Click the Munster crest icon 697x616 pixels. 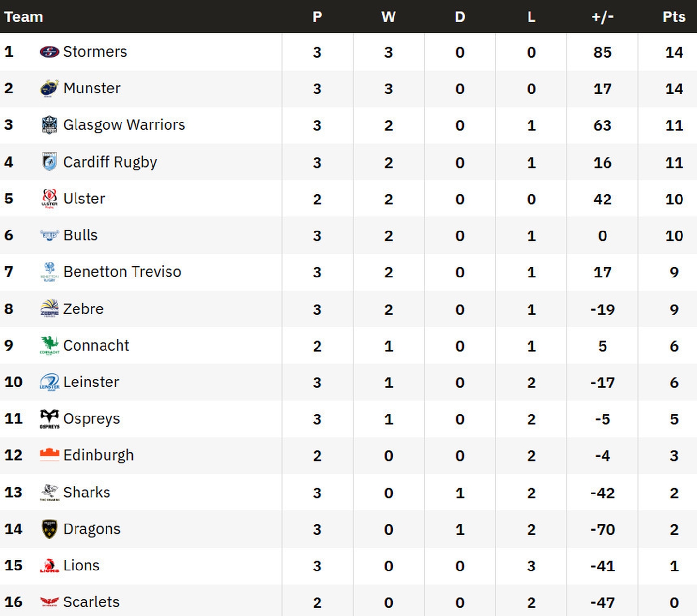tap(49, 88)
